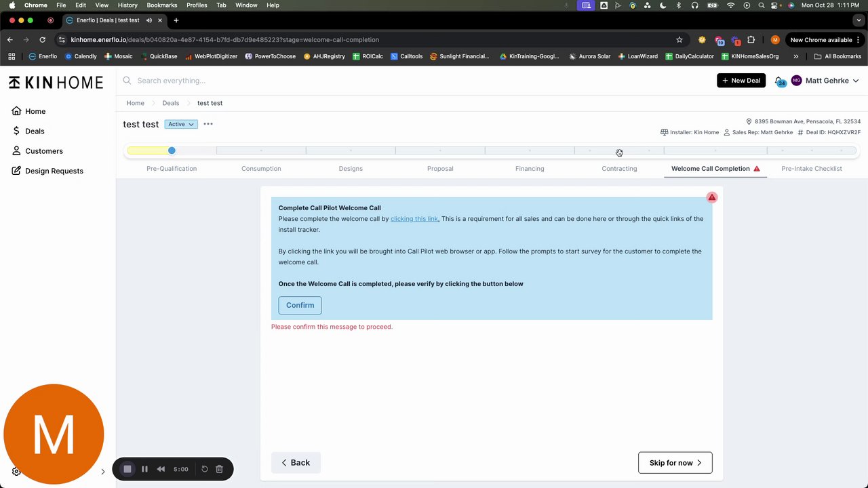Screen dimensions: 868x488
Task: Click the search magnifier icon
Action: 127,81
